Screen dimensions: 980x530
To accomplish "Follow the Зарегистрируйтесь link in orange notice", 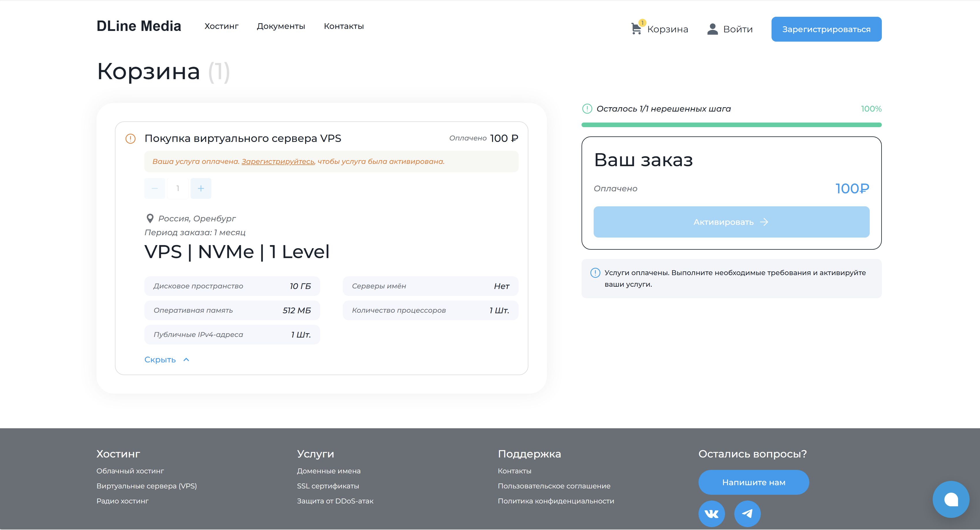I will [x=278, y=162].
